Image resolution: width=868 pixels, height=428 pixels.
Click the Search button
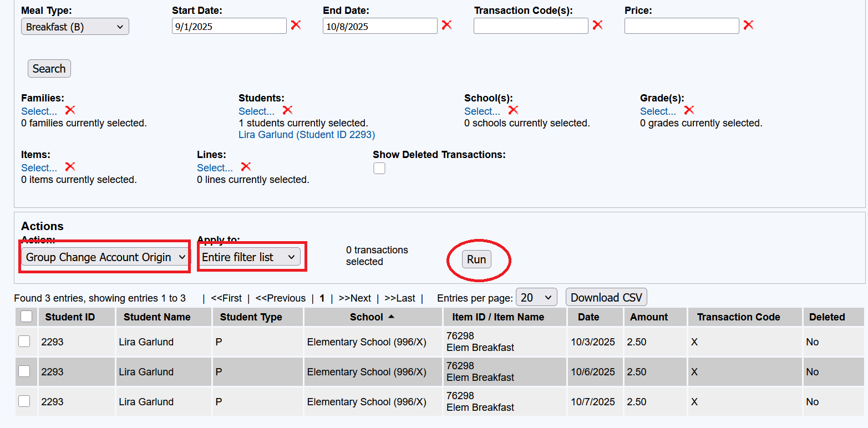pos(49,69)
